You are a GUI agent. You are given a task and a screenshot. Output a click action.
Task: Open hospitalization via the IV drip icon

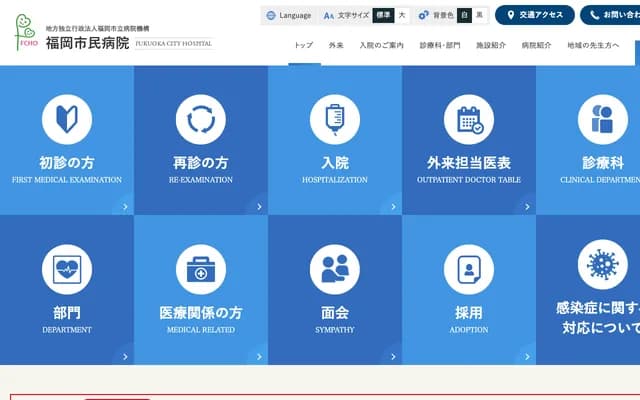[335, 120]
